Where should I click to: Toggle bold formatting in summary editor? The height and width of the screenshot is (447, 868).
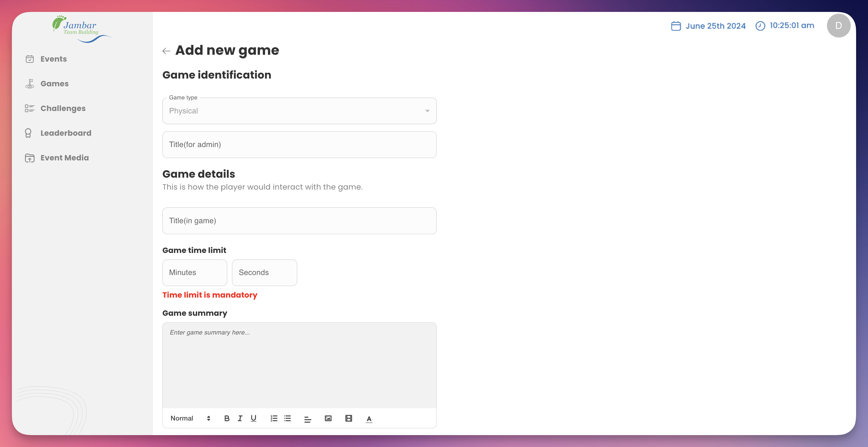[227, 418]
